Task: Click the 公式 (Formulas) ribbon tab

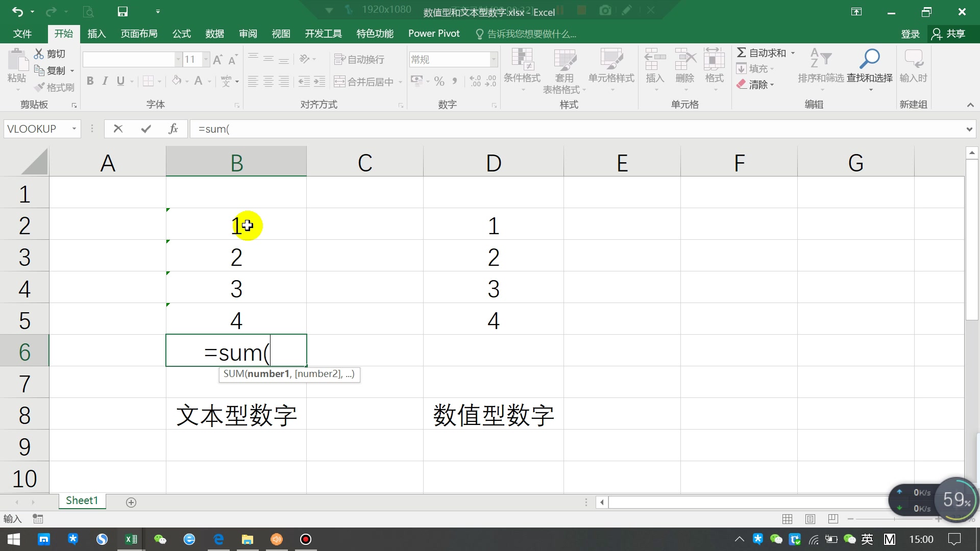Action: [181, 33]
